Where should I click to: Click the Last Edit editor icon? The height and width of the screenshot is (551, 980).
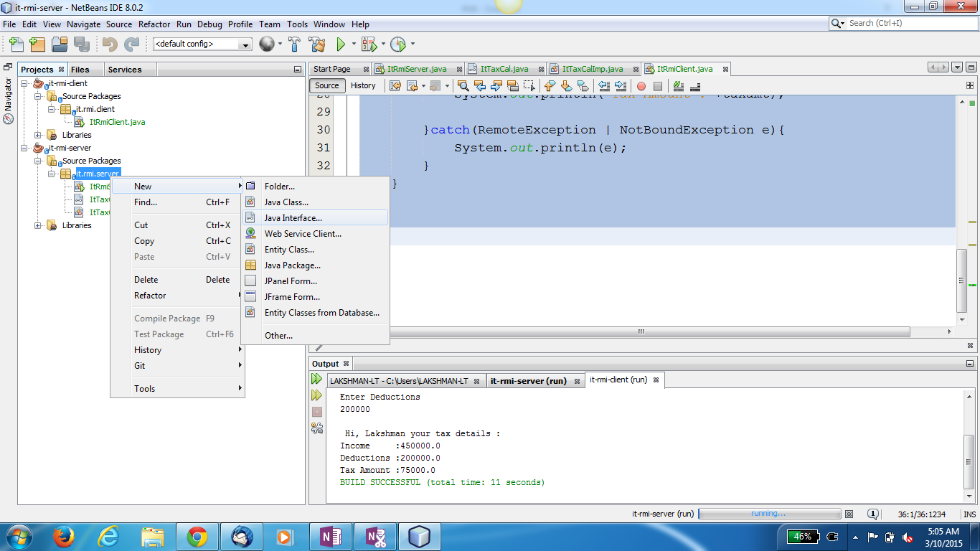395,86
